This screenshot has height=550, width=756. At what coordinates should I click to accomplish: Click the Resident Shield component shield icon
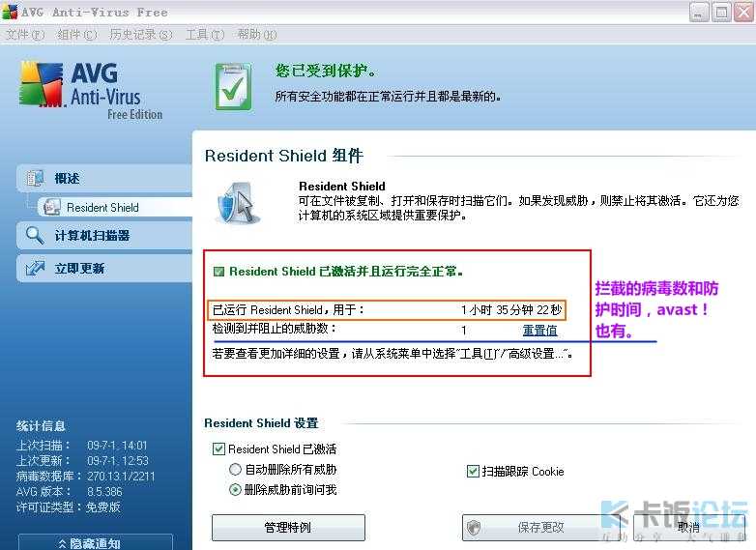pyautogui.click(x=235, y=203)
